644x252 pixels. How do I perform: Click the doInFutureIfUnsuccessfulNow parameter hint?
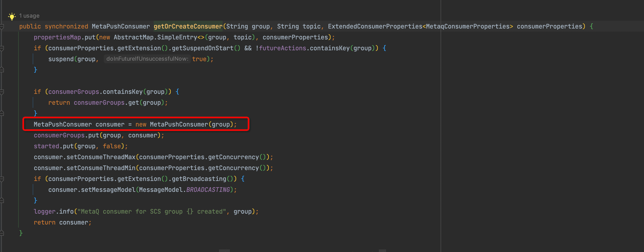[x=147, y=59]
